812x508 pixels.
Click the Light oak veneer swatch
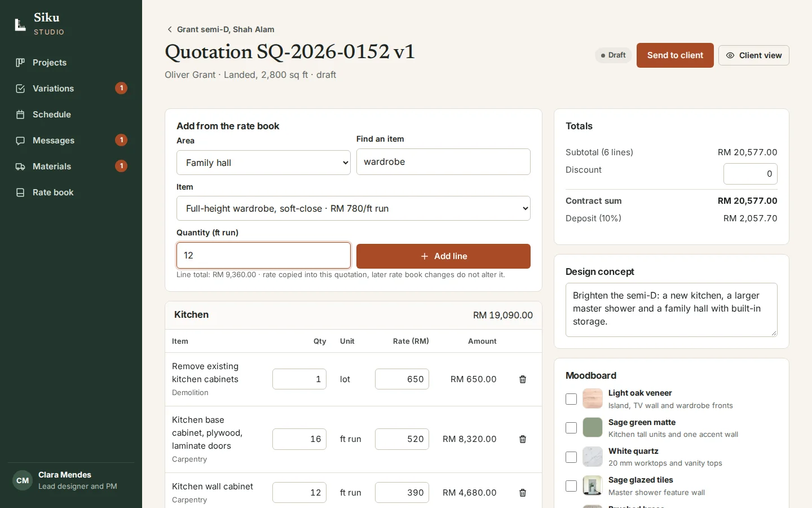pyautogui.click(x=593, y=398)
